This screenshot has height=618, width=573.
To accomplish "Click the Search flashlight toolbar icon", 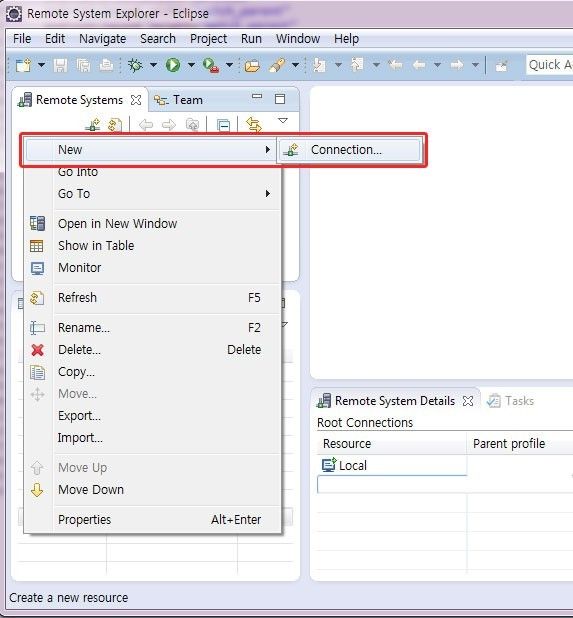I will point(277,65).
